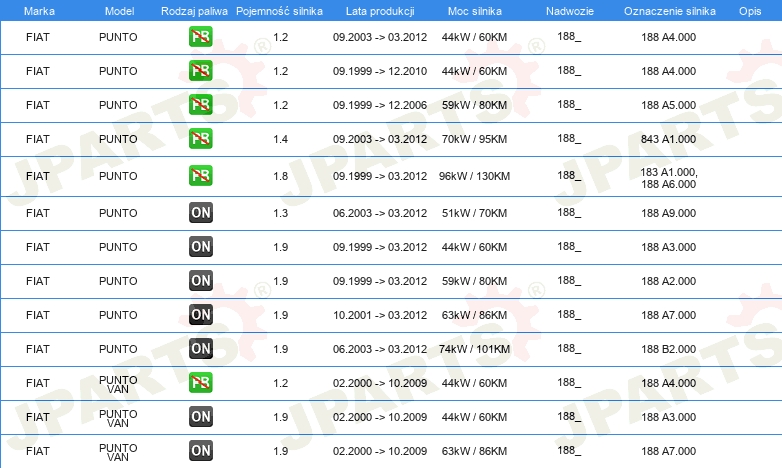Select the engine code 843 A1.000

(x=668, y=139)
